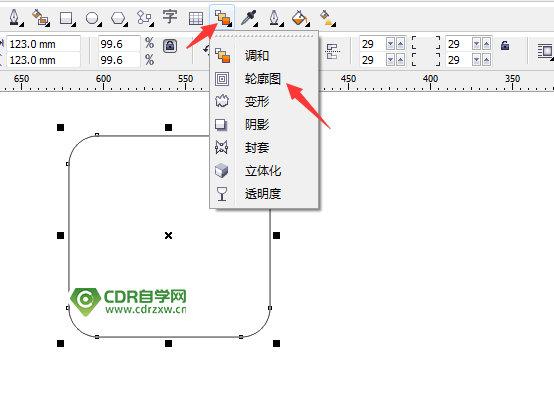This screenshot has height=413, width=554.
Task: Increase upper-right corner roundness with up arrow
Action: tap(487, 44)
